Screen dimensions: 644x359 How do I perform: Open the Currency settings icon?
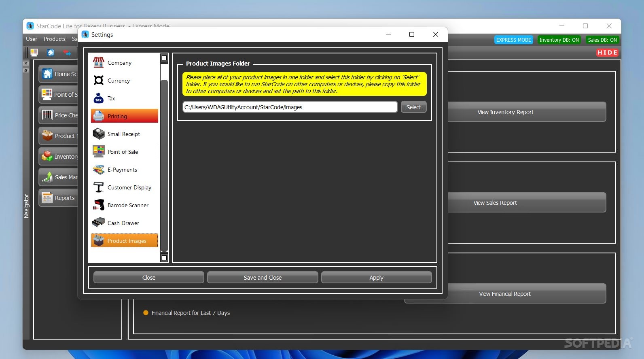pos(99,81)
